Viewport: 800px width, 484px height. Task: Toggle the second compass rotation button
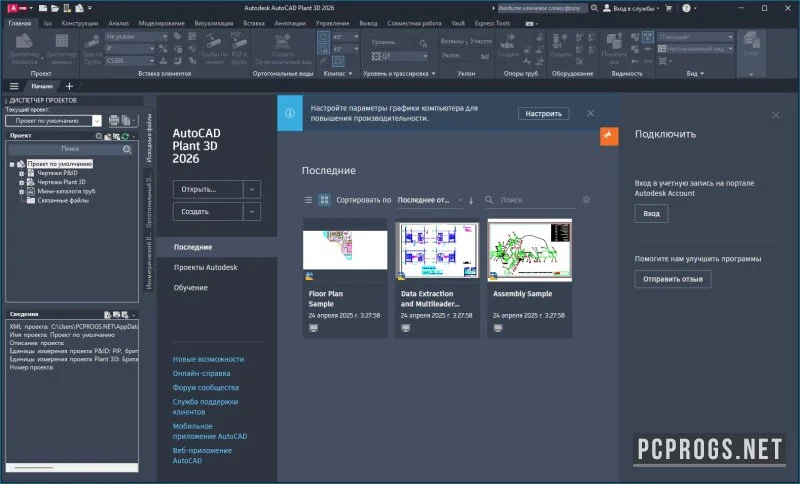click(323, 49)
